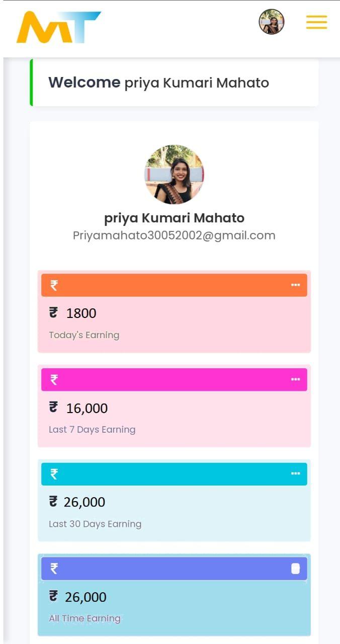340x644 pixels.
Task: Click the Last 7 Days Earning label
Action: click(x=92, y=430)
